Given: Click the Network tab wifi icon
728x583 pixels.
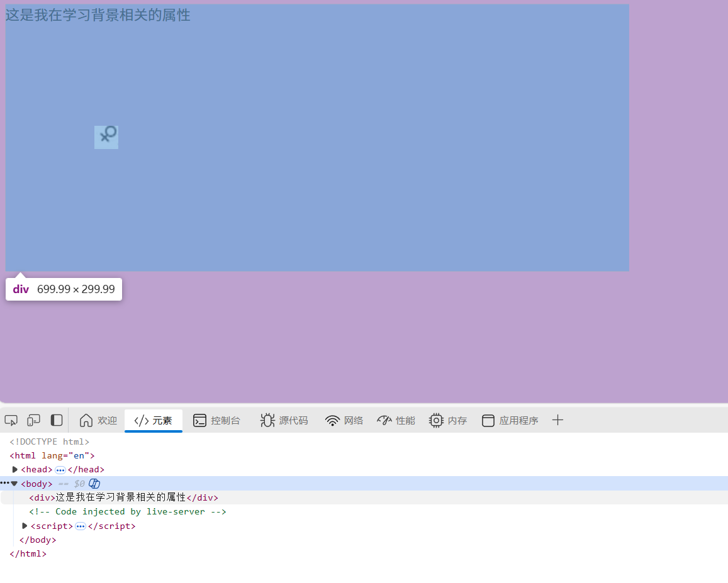Looking at the screenshot, I should click(332, 421).
